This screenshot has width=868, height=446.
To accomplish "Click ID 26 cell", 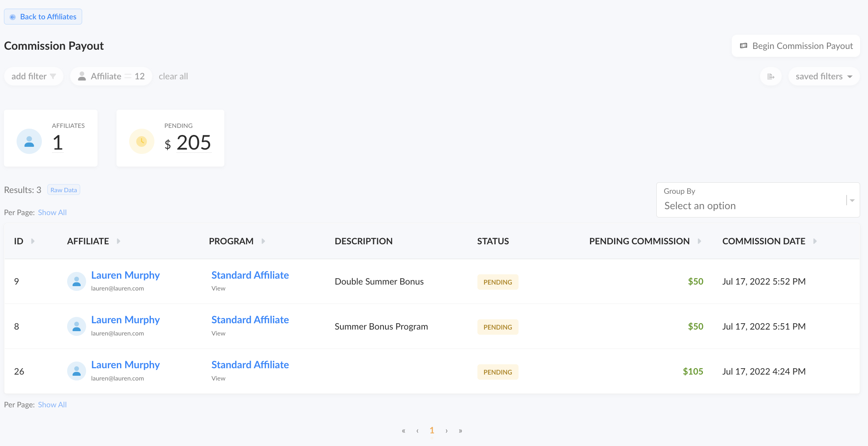I will point(19,371).
